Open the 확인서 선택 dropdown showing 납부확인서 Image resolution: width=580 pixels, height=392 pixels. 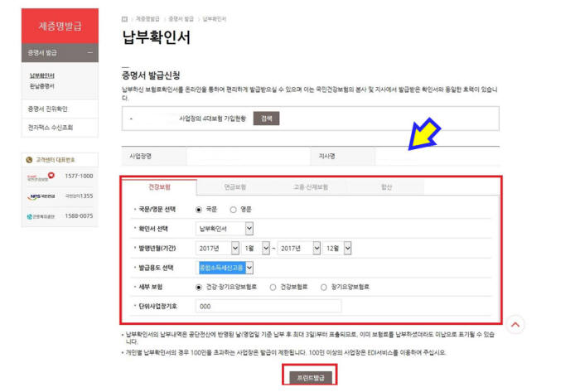(x=225, y=229)
